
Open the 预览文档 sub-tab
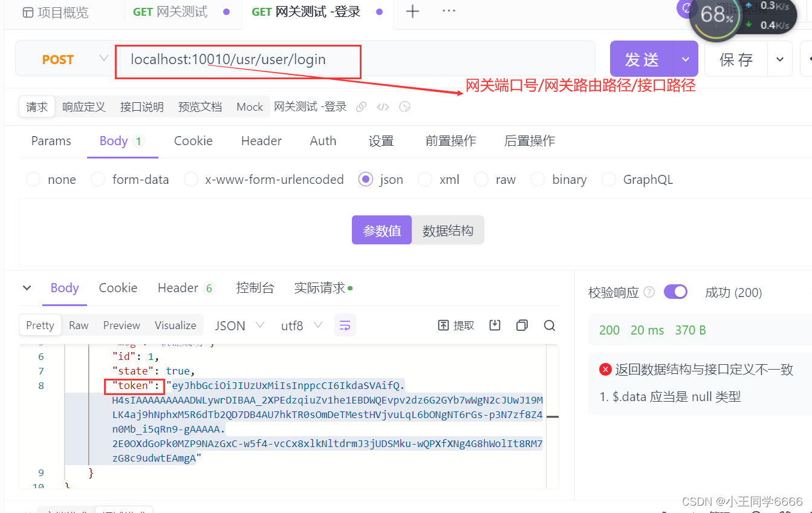coord(200,106)
